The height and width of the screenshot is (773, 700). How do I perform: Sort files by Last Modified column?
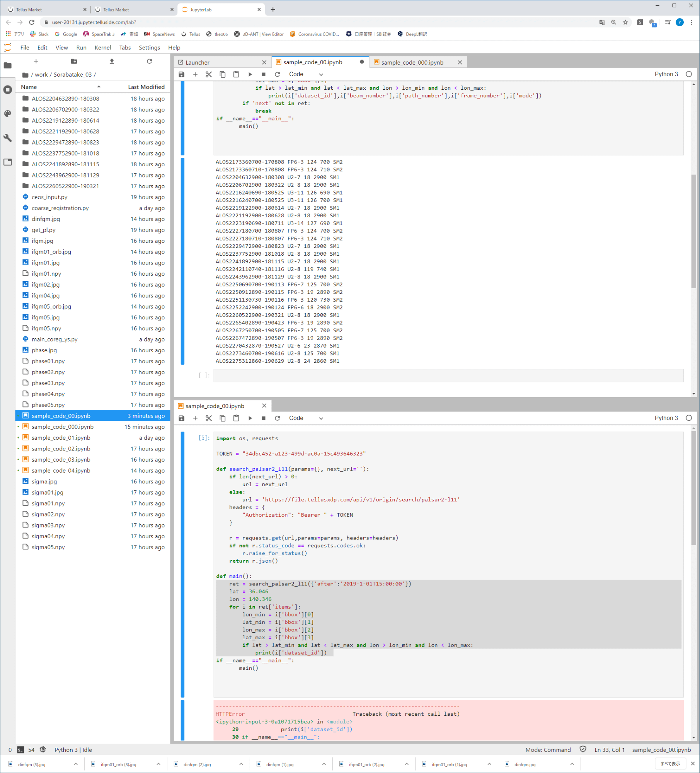139,87
